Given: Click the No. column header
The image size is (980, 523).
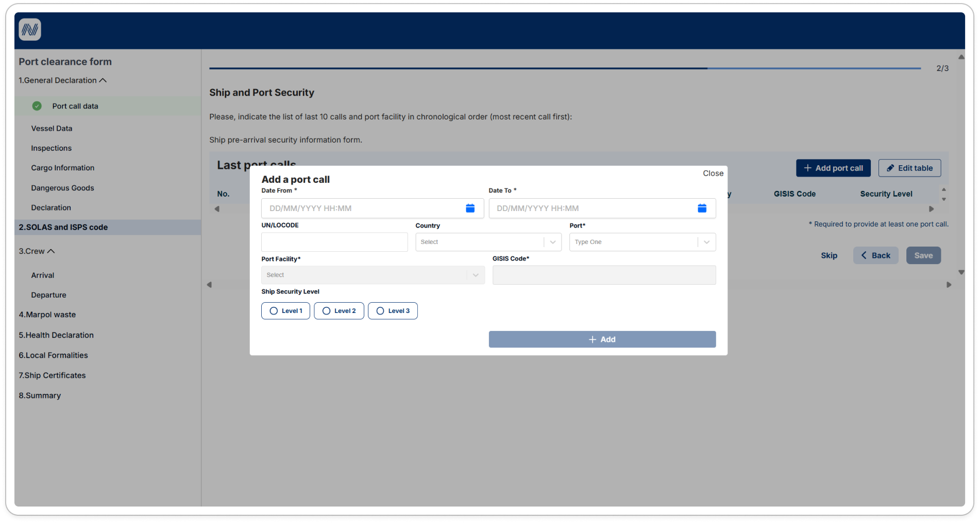Looking at the screenshot, I should pos(223,194).
